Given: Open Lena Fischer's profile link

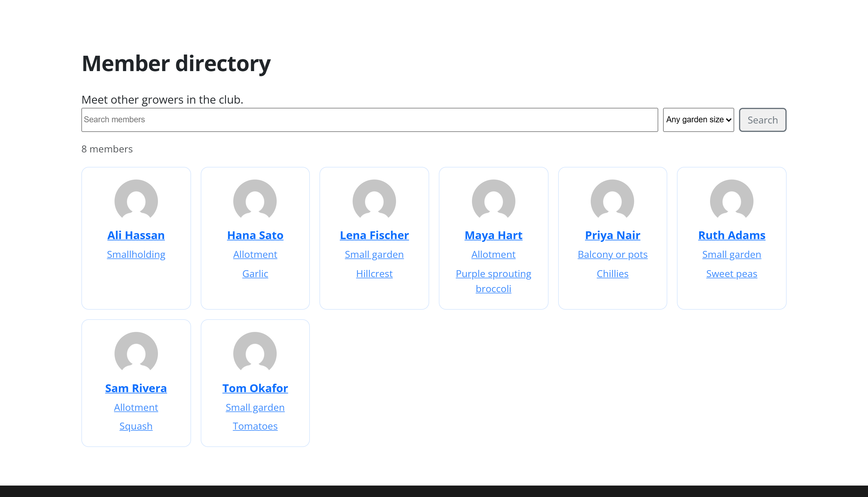Looking at the screenshot, I should [374, 235].
